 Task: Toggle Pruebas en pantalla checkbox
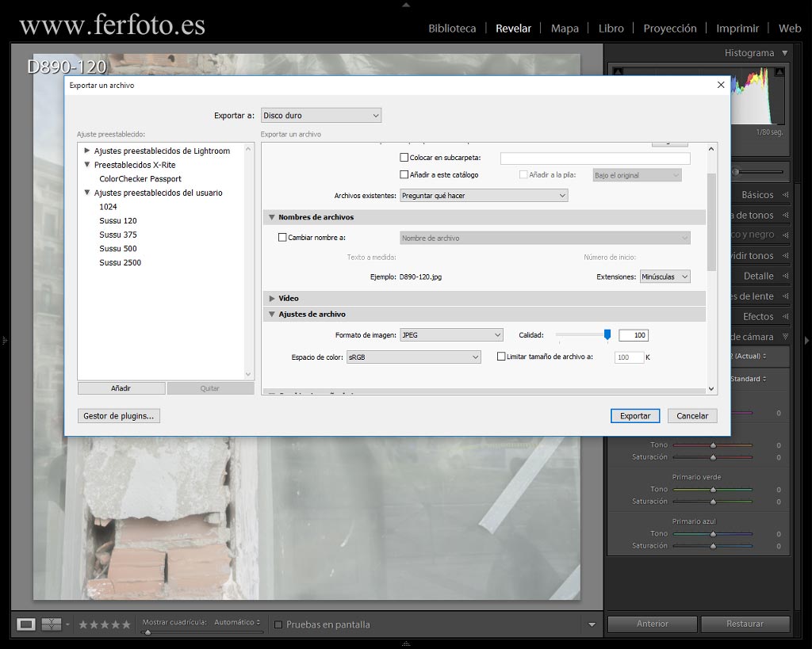click(x=278, y=624)
